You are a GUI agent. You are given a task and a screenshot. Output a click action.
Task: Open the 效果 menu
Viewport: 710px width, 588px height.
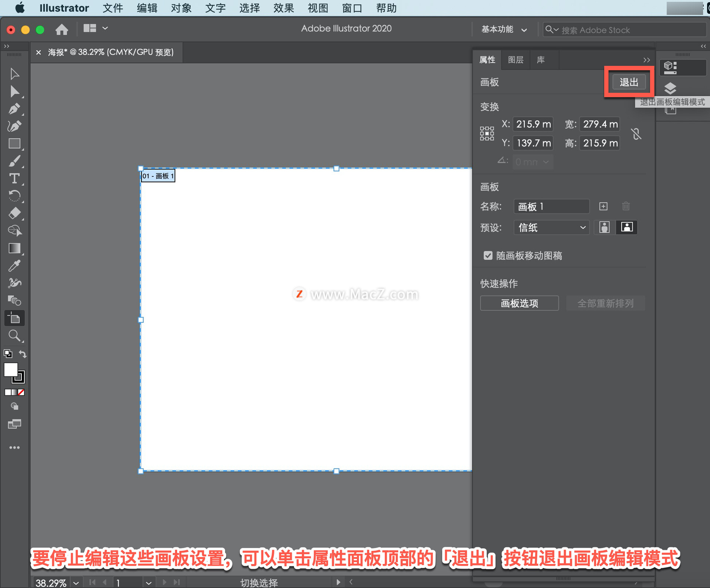(283, 8)
